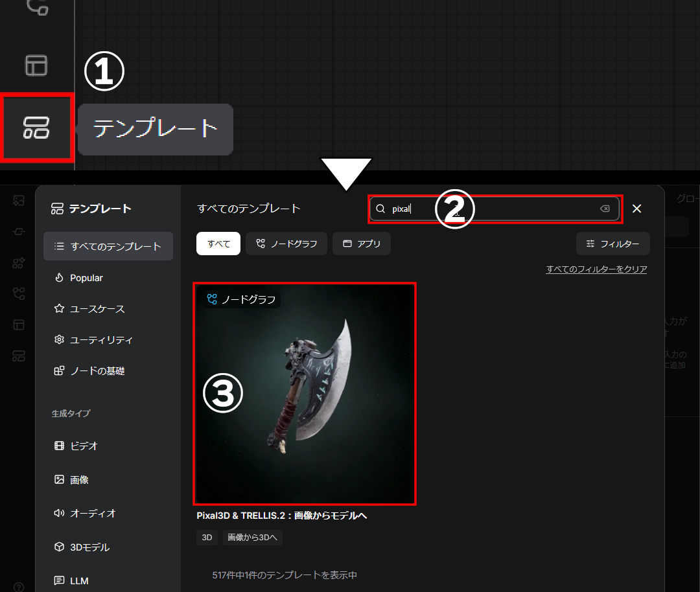Viewport: 700px width, 592px height.
Task: Filter by オーディオ generation type
Action: [x=108, y=513]
